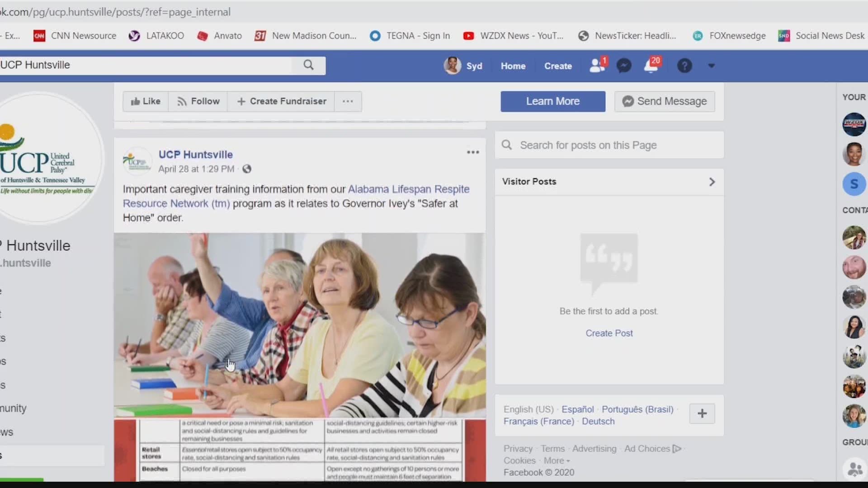Click Create Fundraiser button

(281, 101)
